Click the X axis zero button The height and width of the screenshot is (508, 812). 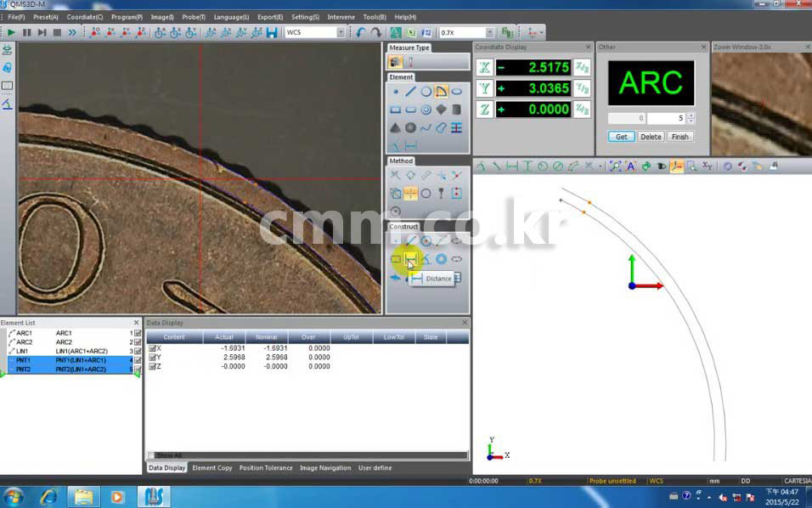pyautogui.click(x=484, y=67)
